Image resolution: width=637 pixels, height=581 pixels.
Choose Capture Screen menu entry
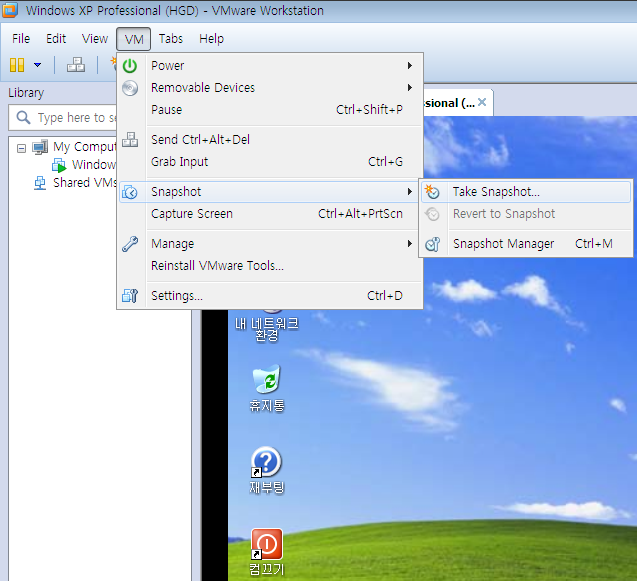[x=271, y=214]
